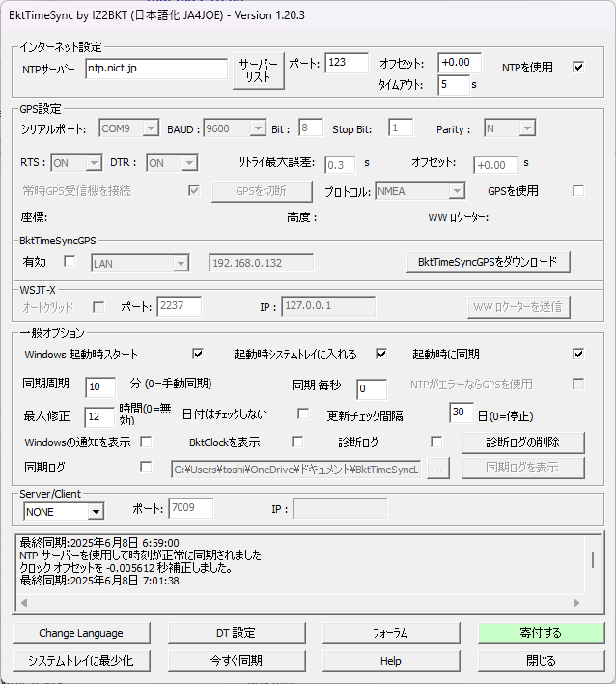Open the RTS ON dropdown

[x=76, y=163]
